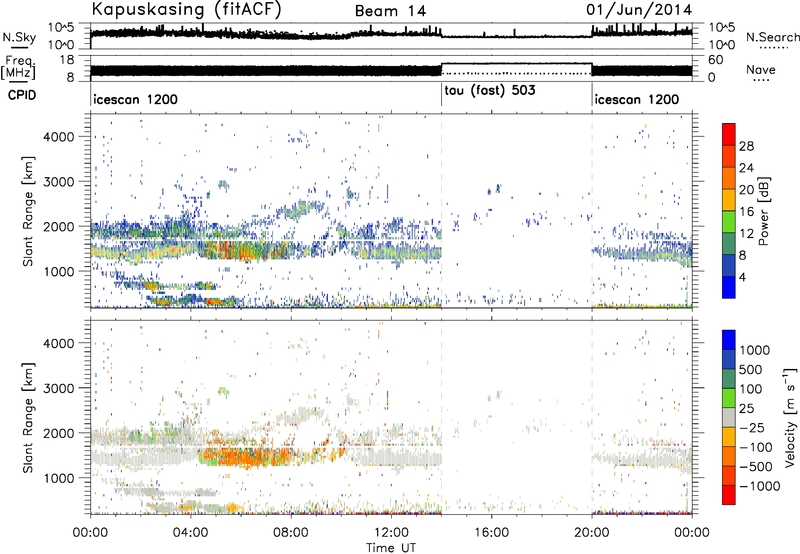Click the 16:00 time axis label
The width and height of the screenshot is (800, 554).
pyautogui.click(x=491, y=533)
